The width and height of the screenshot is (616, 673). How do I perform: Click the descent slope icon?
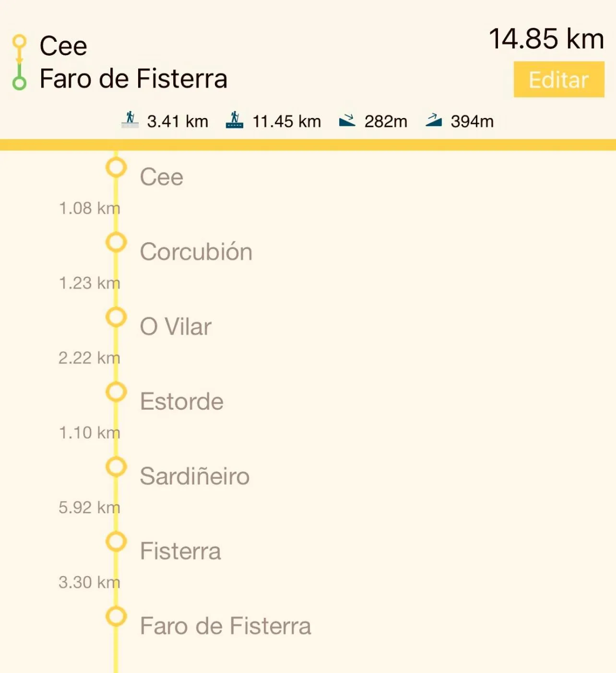(x=347, y=120)
